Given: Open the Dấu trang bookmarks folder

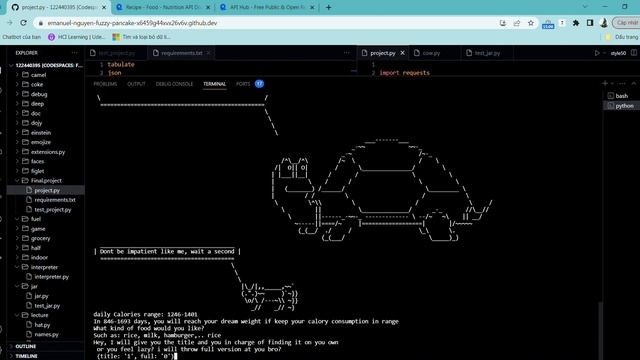Looking at the screenshot, I should (622, 37).
